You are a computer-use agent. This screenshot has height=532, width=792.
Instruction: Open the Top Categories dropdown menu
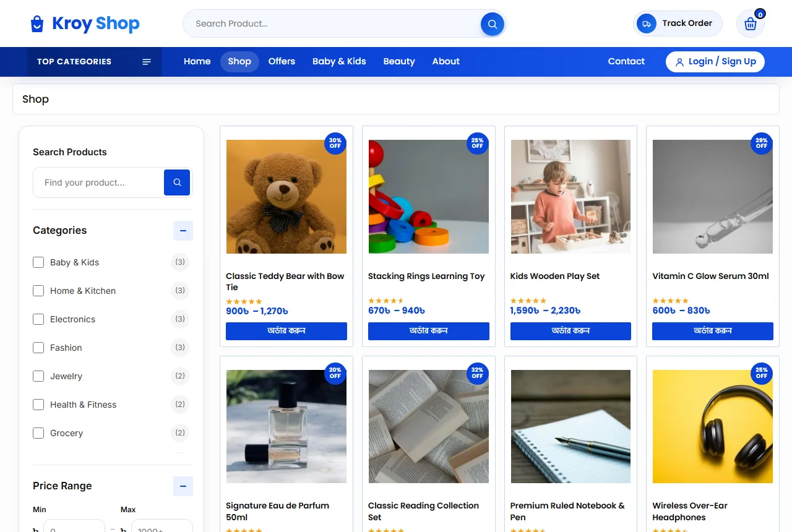coord(95,62)
